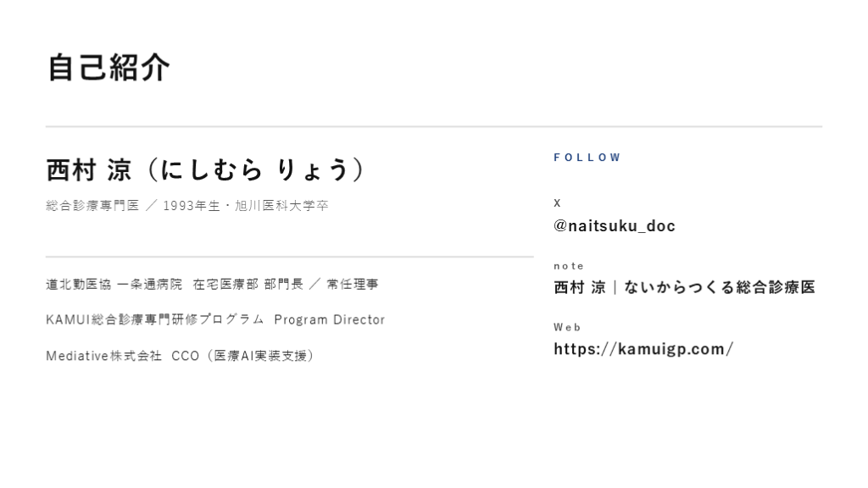Click the Program Director text

[329, 320]
